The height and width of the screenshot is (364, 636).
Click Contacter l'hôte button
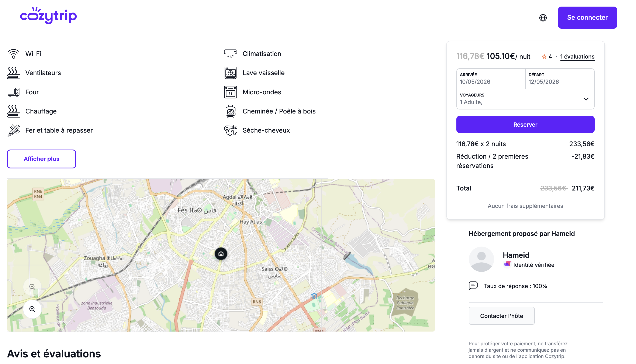(501, 316)
